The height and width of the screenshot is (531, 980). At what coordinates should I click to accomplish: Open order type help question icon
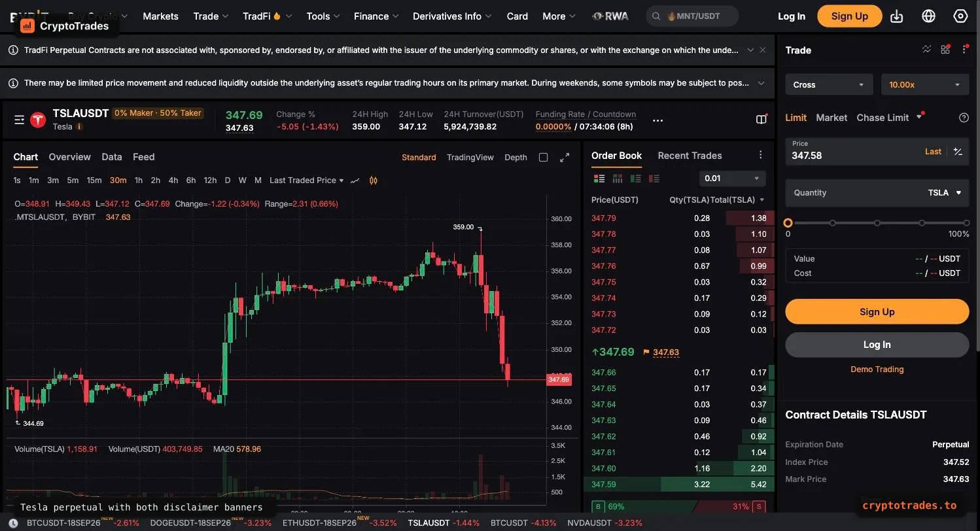[x=964, y=118]
